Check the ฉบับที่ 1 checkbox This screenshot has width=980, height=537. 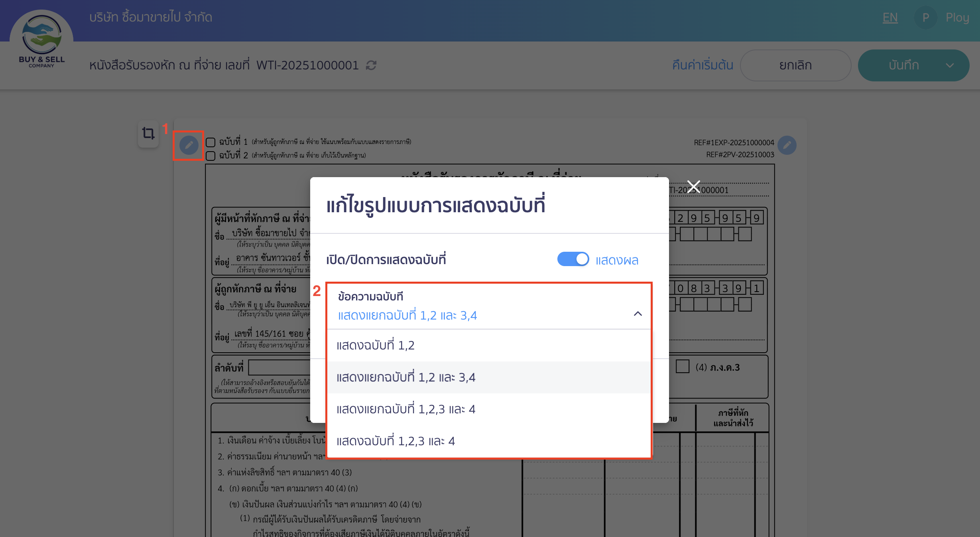pyautogui.click(x=211, y=142)
